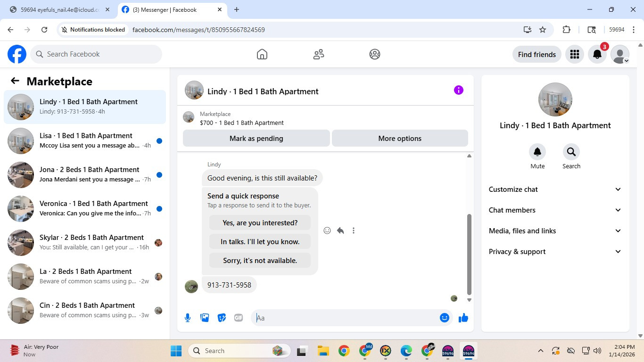644x362 pixels.
Task: Bookmark this page with the star icon
Action: coord(543,29)
